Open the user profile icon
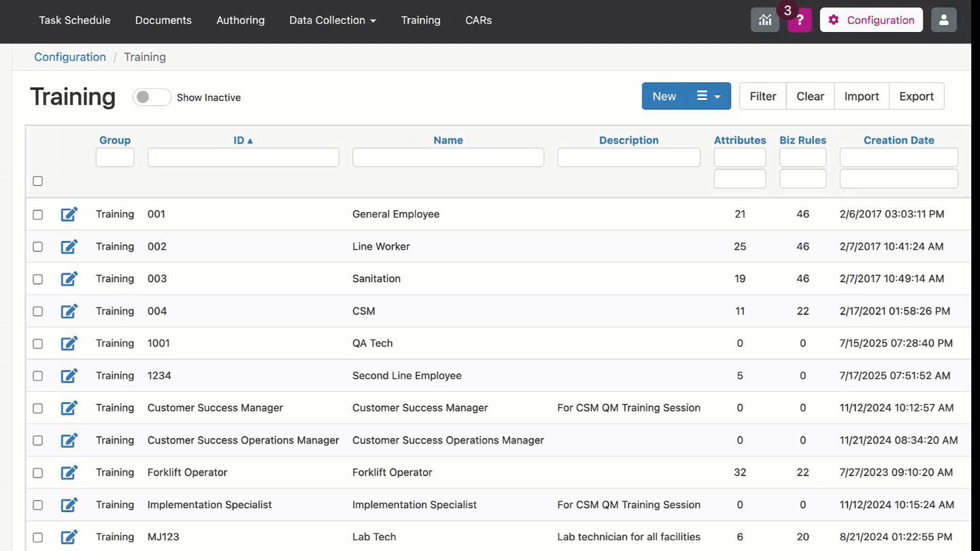The height and width of the screenshot is (551, 980). (943, 20)
